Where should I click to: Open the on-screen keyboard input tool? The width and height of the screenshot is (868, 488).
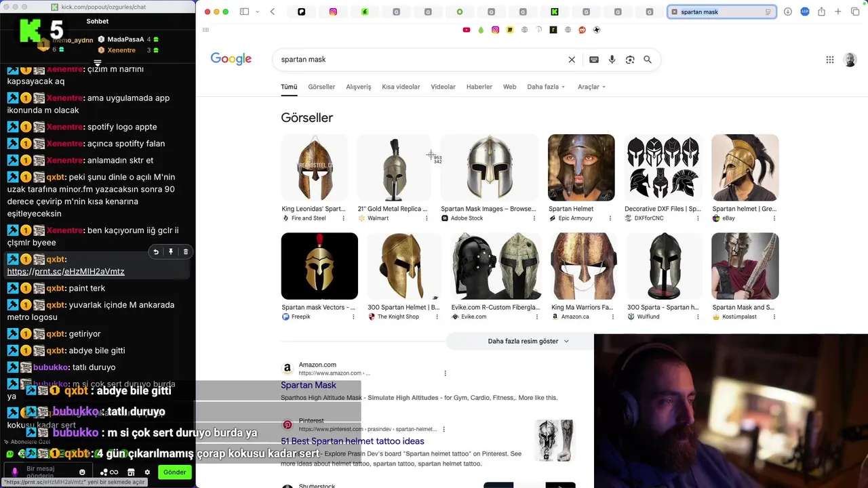(594, 60)
